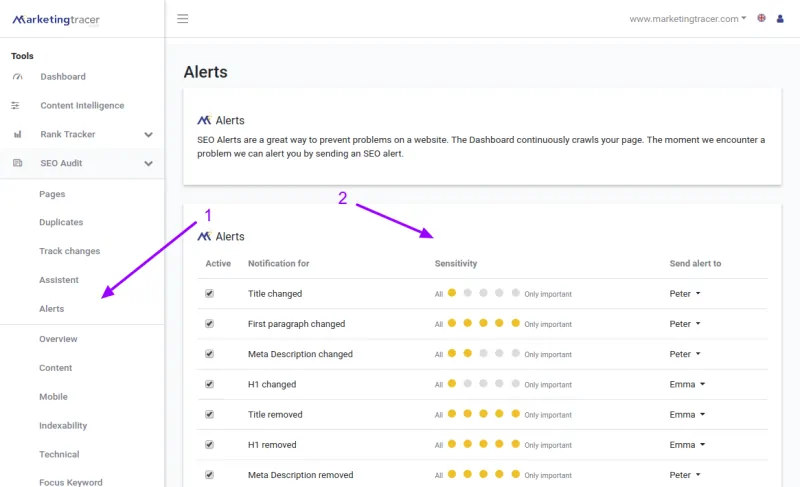Open Track changes submenu item
The image size is (800, 487).
[69, 251]
